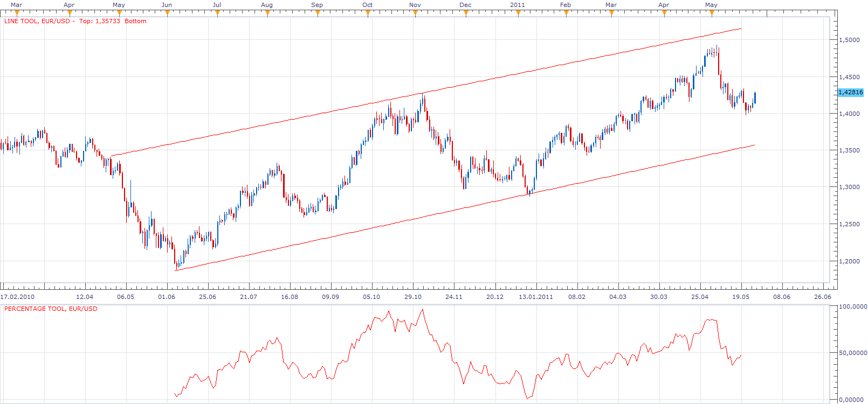The width and height of the screenshot is (868, 404).
Task: Select the Aug month marker triangle
Action: (x=268, y=13)
